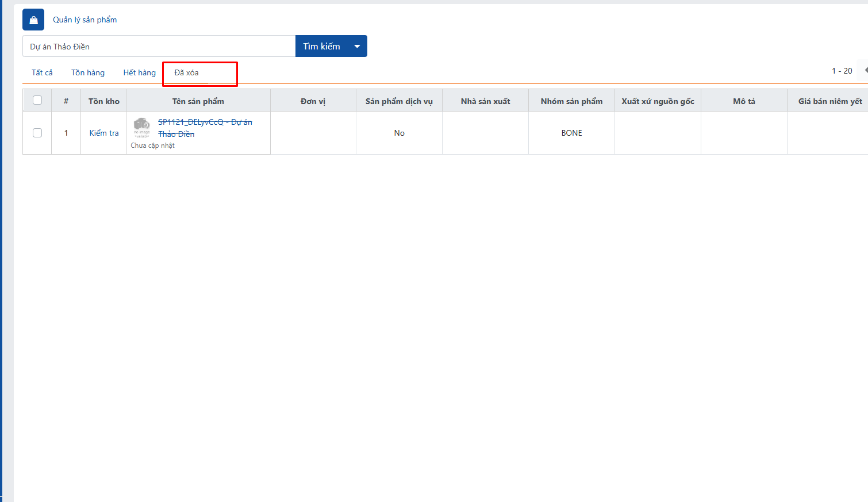Click the Giá bán niêm yết column header

(x=829, y=101)
